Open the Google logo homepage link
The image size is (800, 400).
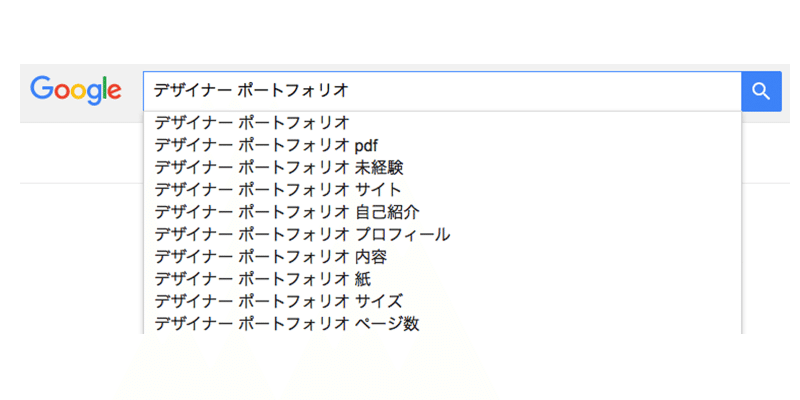pos(76,91)
